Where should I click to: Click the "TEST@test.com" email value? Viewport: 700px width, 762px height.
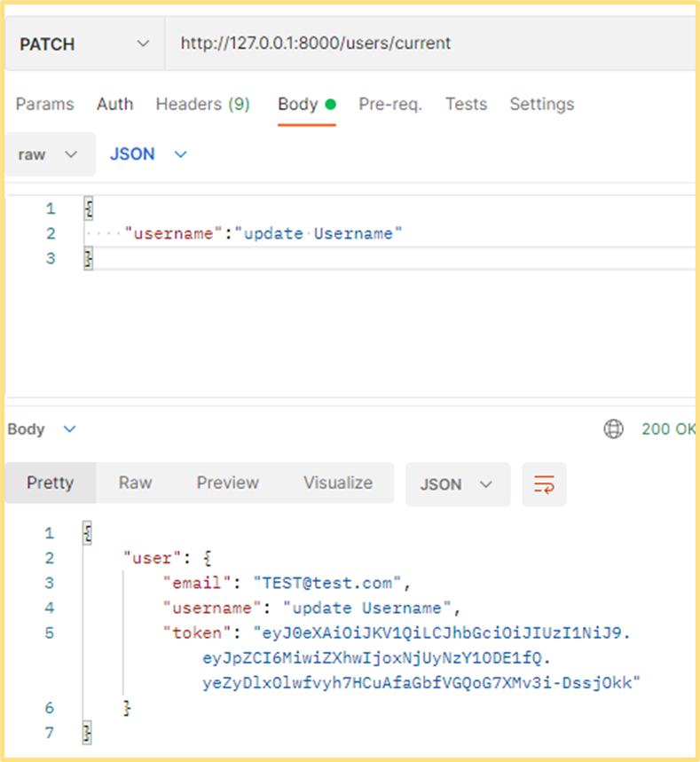pyautogui.click(x=327, y=583)
